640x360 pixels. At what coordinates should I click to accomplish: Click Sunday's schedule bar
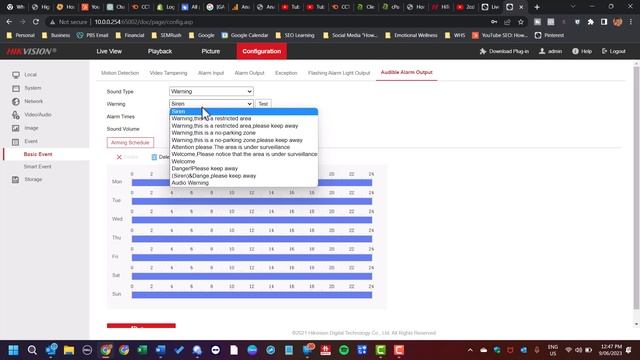[252, 295]
